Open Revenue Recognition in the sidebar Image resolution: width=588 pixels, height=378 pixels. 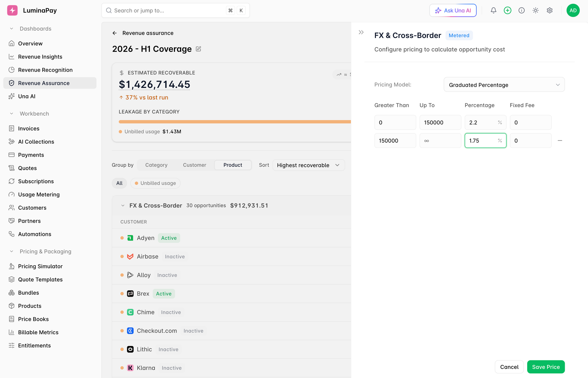tap(50, 70)
